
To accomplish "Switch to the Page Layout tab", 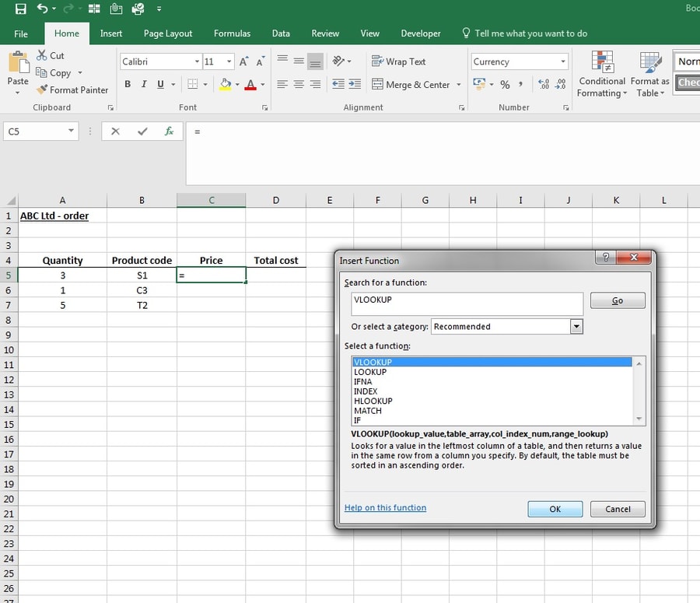I will pos(168,33).
